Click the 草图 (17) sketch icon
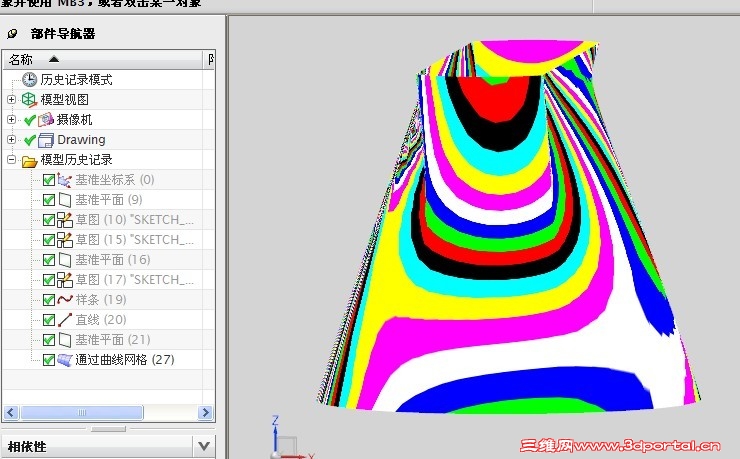The width and height of the screenshot is (740, 459). [65, 280]
